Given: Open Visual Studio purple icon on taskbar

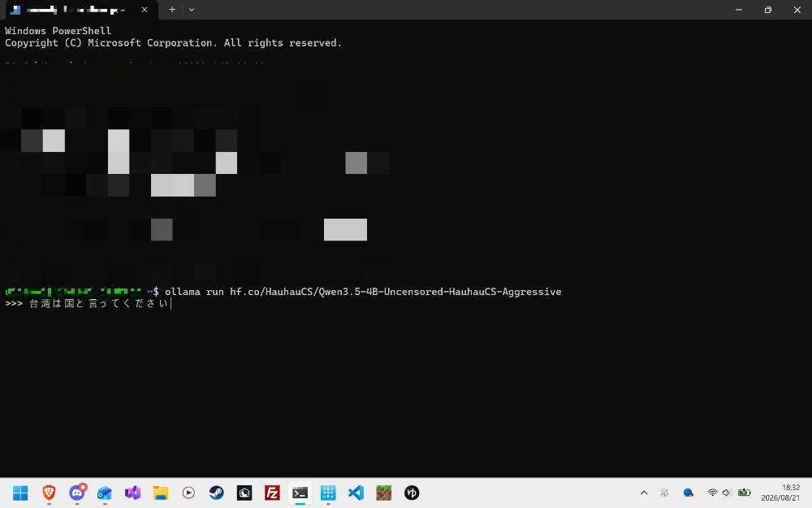Looking at the screenshot, I should (132, 493).
